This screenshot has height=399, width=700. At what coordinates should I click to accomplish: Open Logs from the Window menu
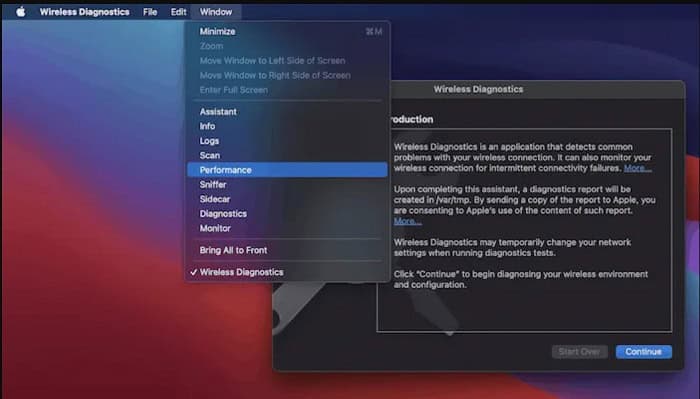tap(287, 141)
